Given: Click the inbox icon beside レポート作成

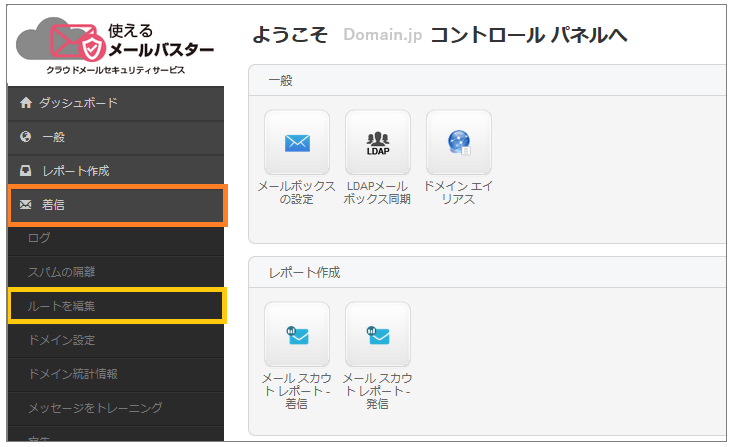Looking at the screenshot, I should pos(26,171).
